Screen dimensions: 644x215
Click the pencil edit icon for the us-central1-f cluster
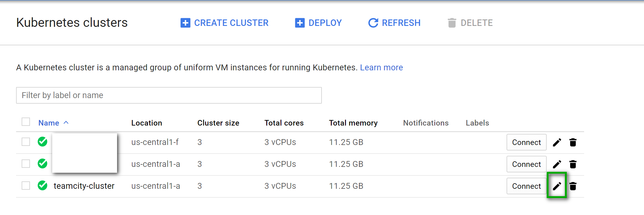[557, 142]
